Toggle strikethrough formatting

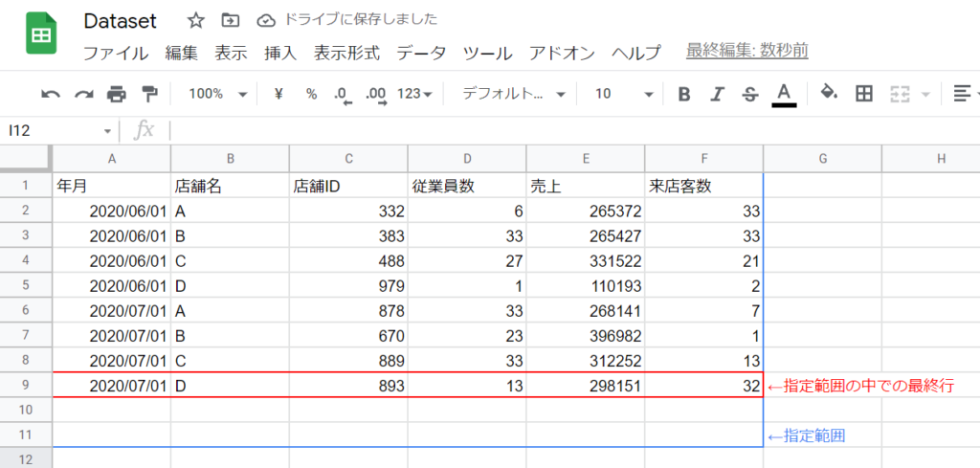pyautogui.click(x=749, y=94)
